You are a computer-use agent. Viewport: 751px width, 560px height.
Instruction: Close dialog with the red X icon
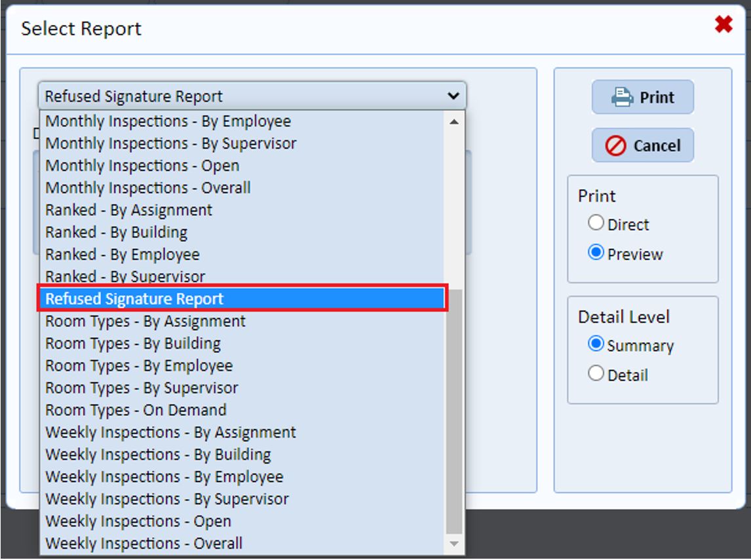click(723, 26)
